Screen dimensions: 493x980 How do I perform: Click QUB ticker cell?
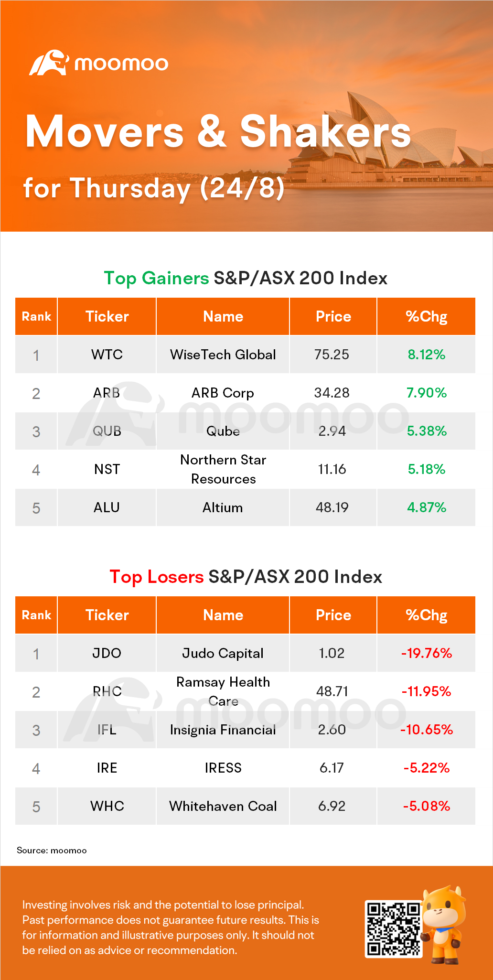click(x=107, y=431)
